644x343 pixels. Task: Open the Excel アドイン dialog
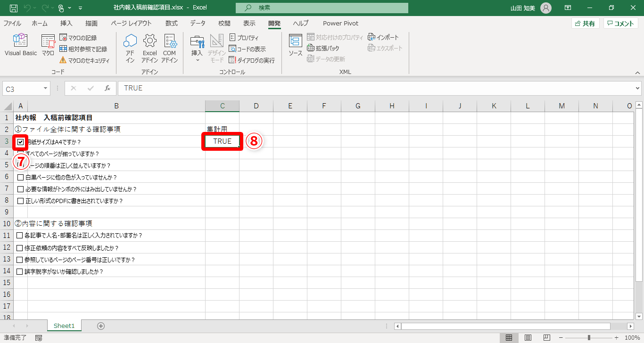click(x=150, y=48)
